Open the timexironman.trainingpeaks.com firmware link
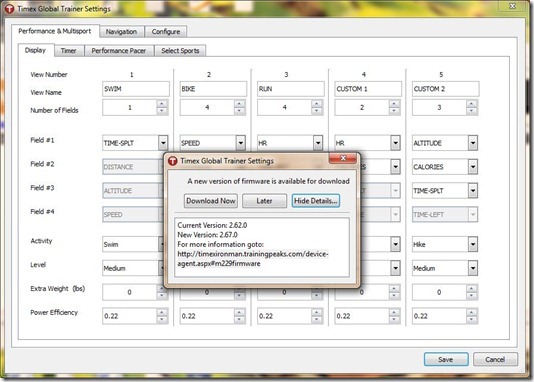 tap(253, 259)
